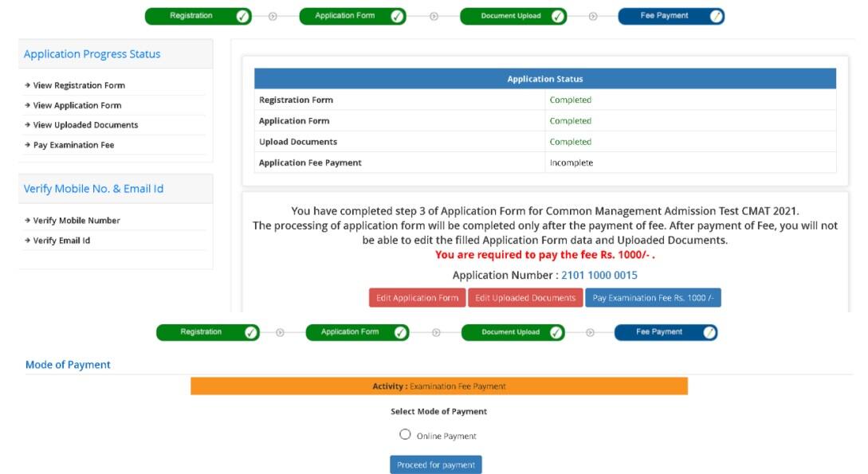868x474 pixels.
Task: Click the top Fee Payment step pencil icon
Action: (x=716, y=17)
